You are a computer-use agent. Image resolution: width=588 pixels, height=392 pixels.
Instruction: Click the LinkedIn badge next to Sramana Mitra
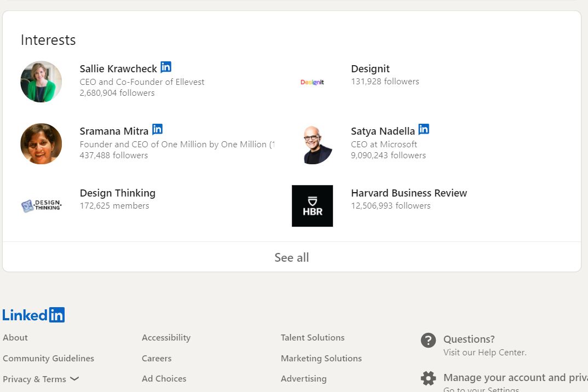click(x=158, y=129)
